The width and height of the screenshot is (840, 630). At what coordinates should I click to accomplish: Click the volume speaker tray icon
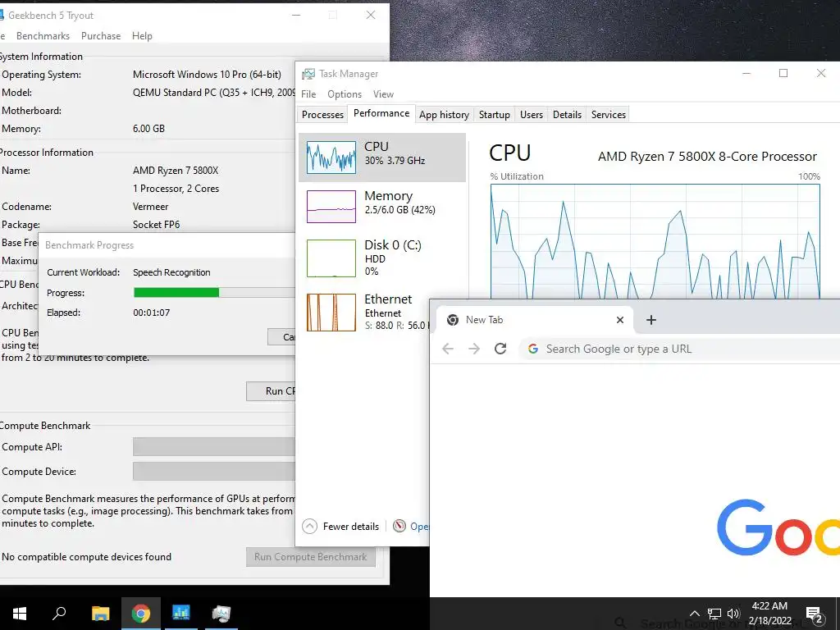[x=733, y=614]
